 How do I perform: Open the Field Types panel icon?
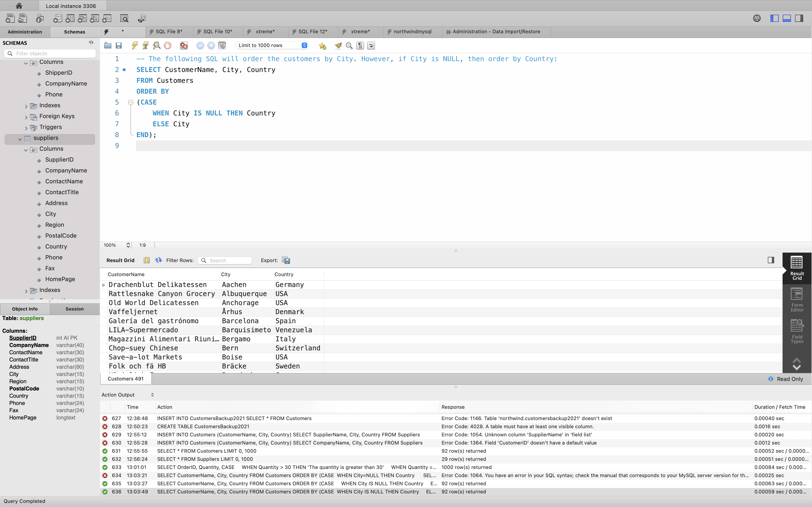(x=797, y=331)
